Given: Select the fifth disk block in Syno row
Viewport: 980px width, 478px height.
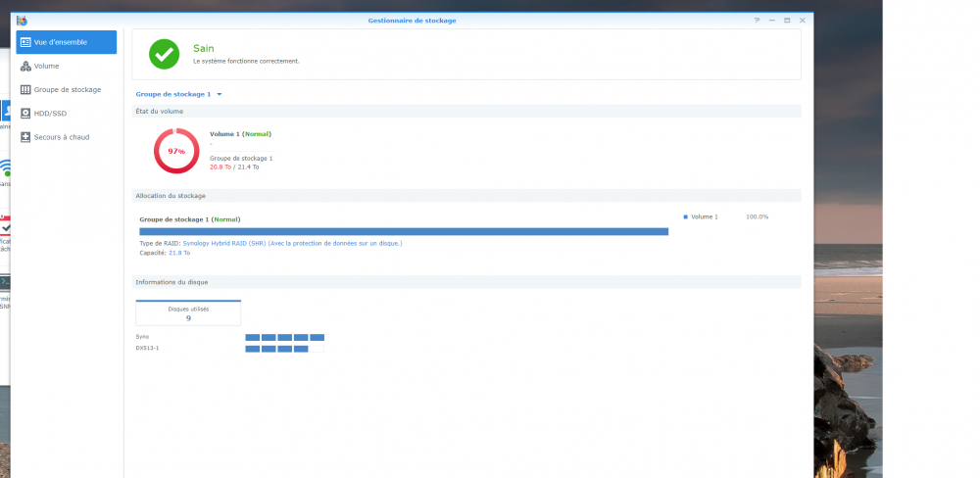Looking at the screenshot, I should point(317,337).
